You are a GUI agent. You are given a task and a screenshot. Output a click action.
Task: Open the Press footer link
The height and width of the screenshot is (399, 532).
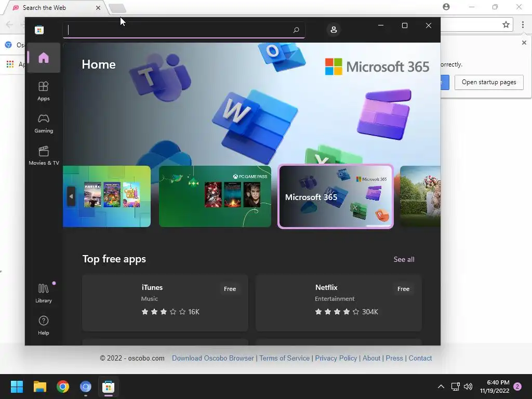(394, 358)
